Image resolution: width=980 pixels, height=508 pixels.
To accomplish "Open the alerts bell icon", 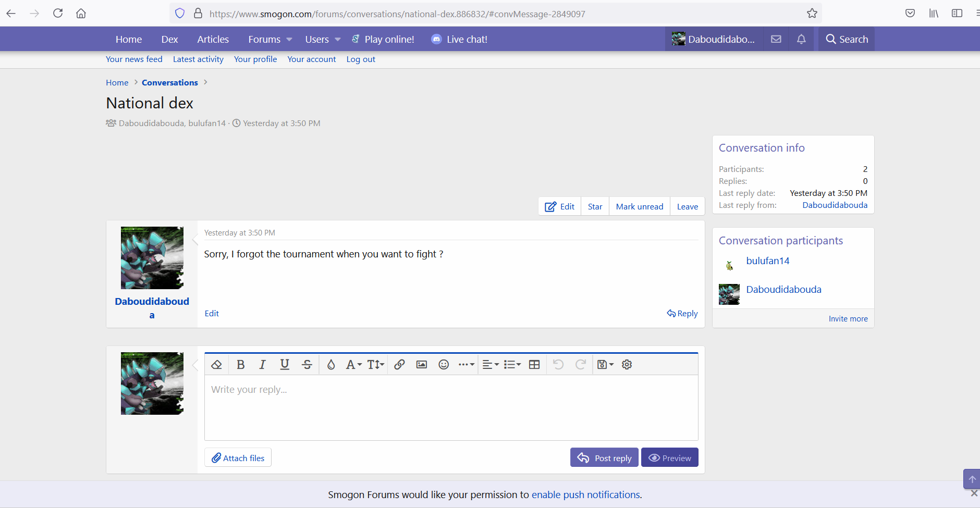I will [x=801, y=39].
